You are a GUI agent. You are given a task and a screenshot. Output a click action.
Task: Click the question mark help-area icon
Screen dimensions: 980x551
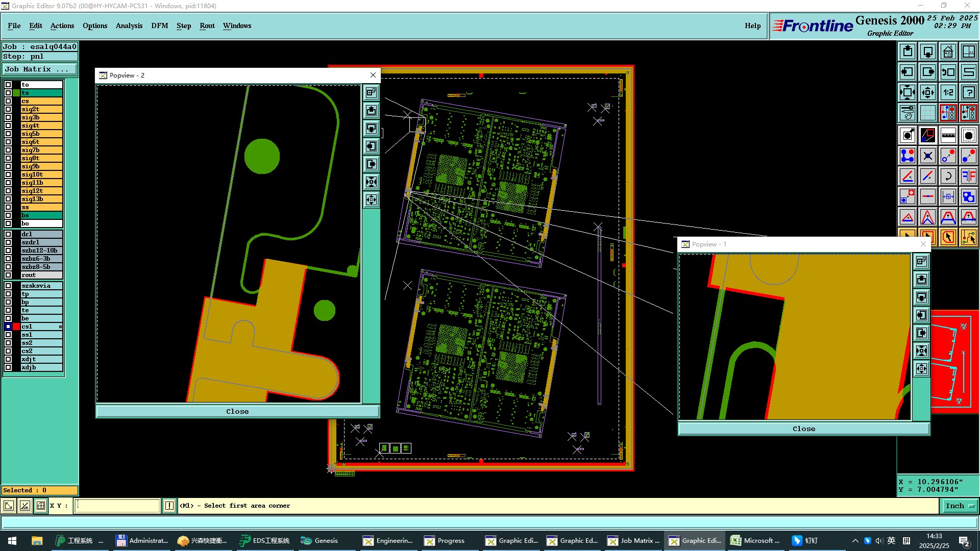968,92
